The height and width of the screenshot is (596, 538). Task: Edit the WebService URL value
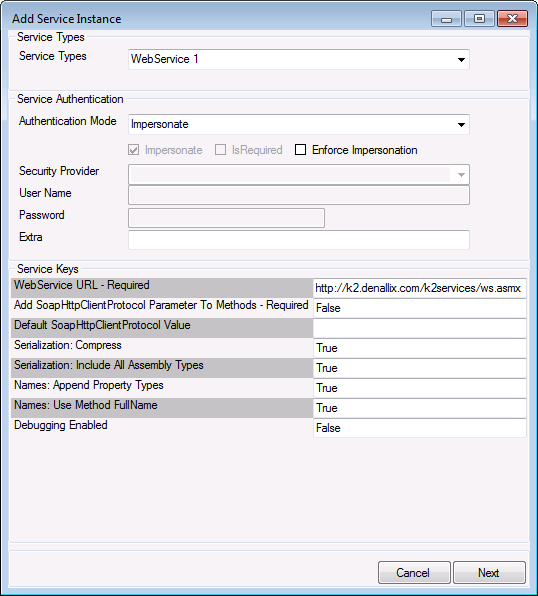click(x=420, y=288)
